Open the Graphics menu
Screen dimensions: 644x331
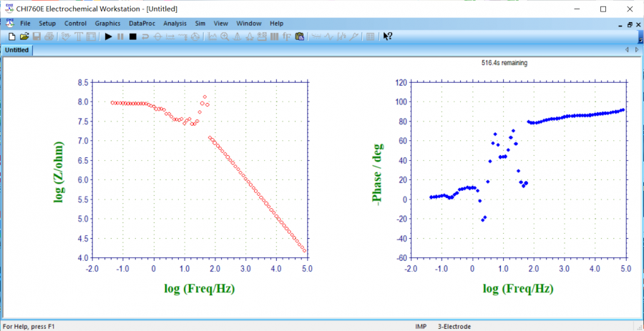[x=107, y=24]
